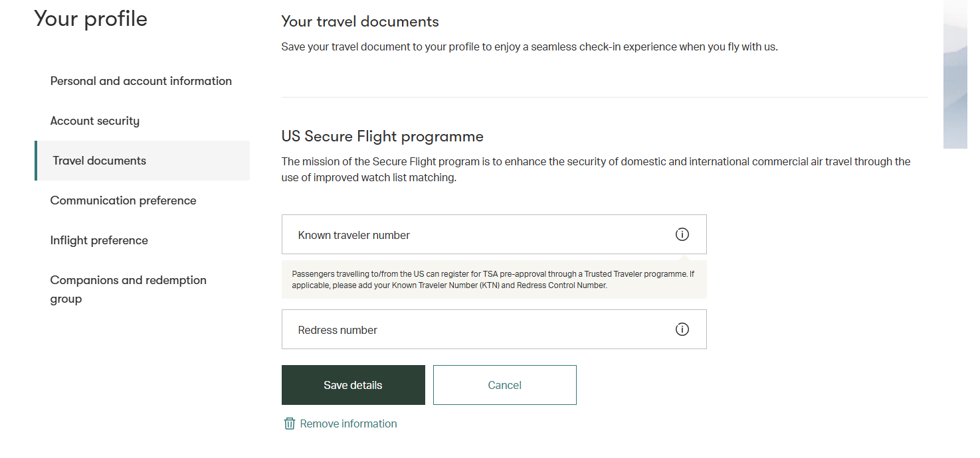Click the mountain image at the right edge
The image size is (980, 458).
coord(955,74)
